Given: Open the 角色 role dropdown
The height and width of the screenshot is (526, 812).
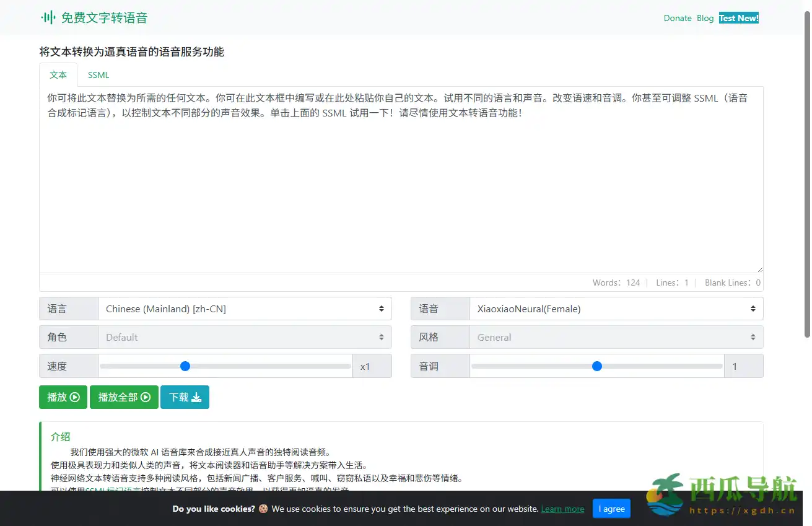Looking at the screenshot, I should 245,337.
